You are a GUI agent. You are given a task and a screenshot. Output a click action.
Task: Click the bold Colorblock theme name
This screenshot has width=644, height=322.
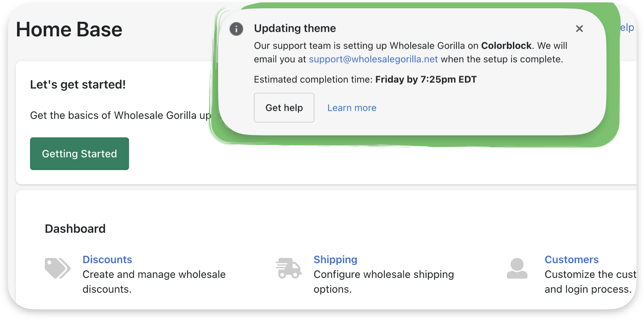pyautogui.click(x=506, y=46)
